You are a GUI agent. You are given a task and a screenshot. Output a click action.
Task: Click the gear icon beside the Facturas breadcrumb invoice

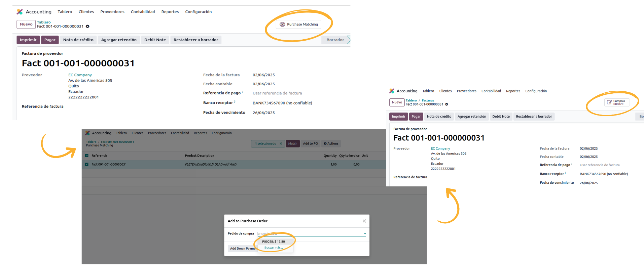[446, 104]
